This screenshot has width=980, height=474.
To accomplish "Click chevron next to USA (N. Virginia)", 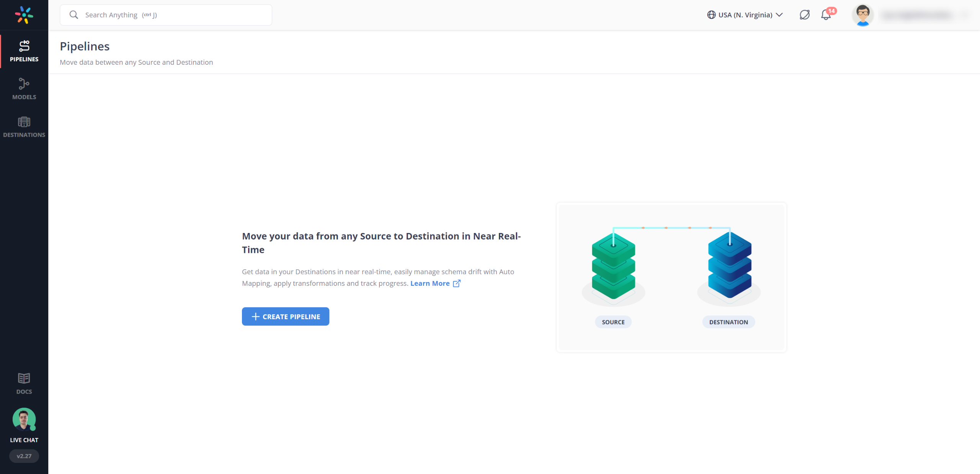I will click(779, 15).
